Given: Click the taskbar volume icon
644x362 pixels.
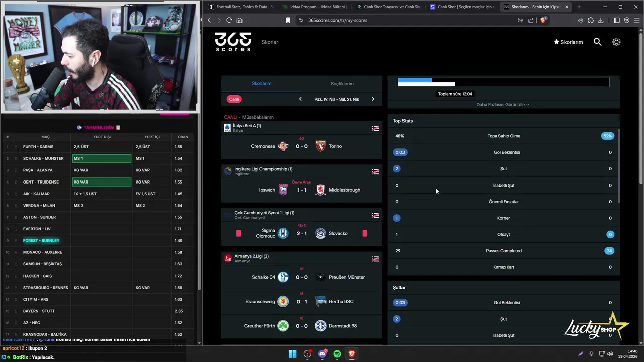Looking at the screenshot, I should (610, 354).
